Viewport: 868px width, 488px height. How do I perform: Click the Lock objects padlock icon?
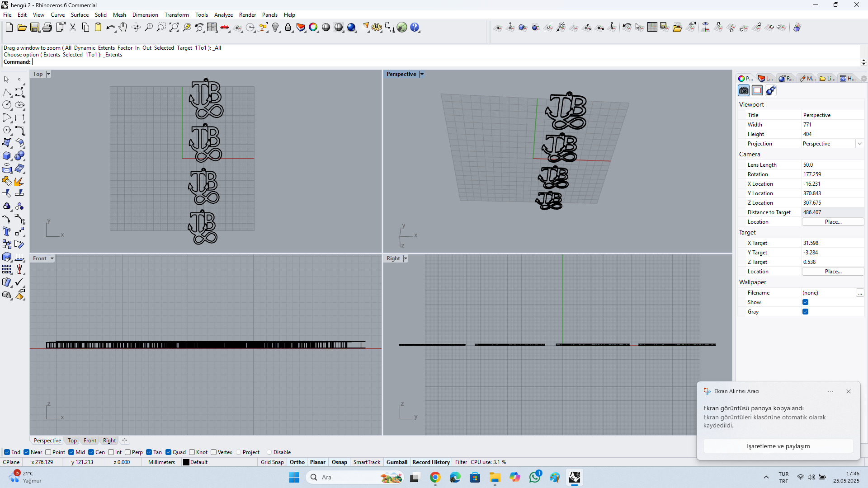288,28
